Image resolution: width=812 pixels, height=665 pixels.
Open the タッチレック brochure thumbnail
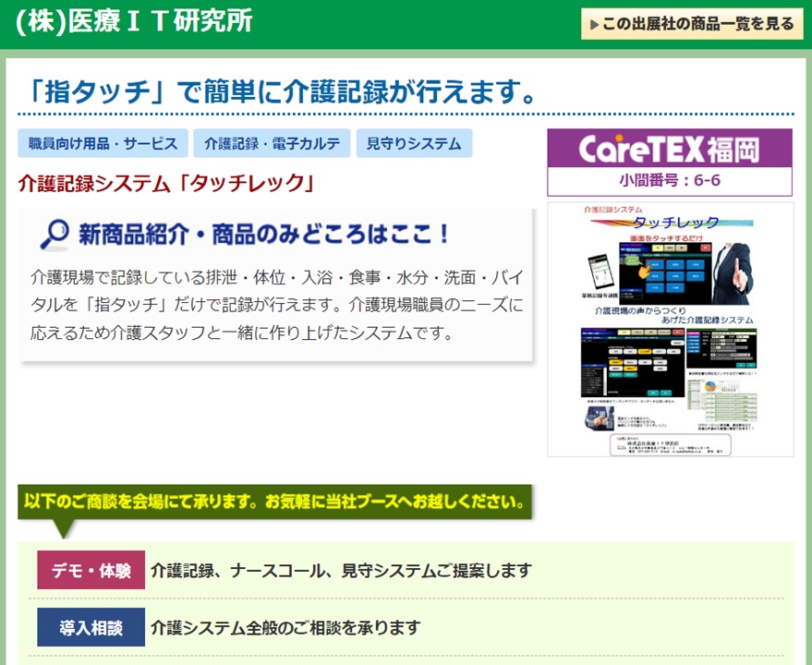pyautogui.click(x=670, y=329)
